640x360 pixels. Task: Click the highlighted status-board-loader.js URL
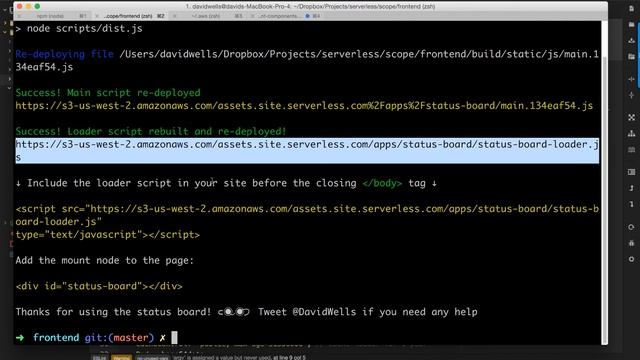point(307,151)
